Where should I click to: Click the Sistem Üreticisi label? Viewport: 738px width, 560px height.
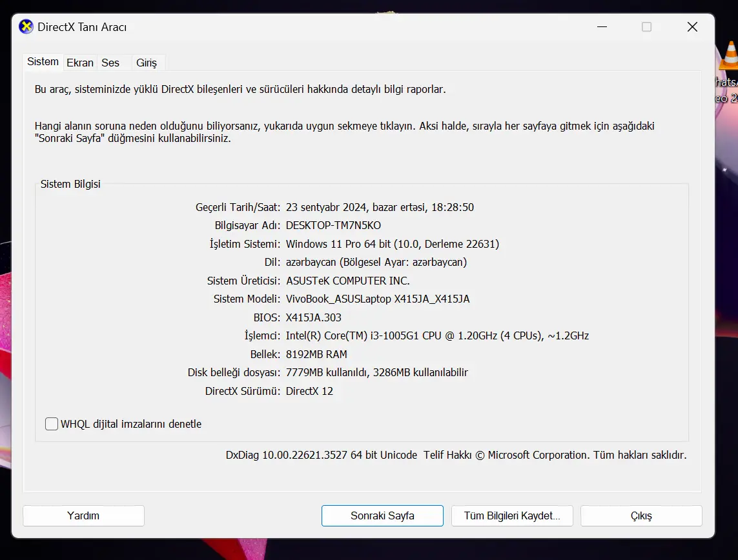coord(244,281)
